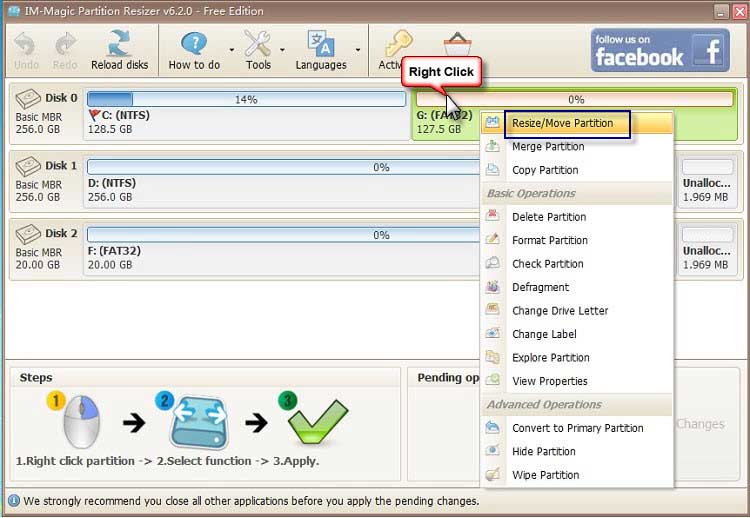Select Hide Partition menu entry

[x=577, y=451]
